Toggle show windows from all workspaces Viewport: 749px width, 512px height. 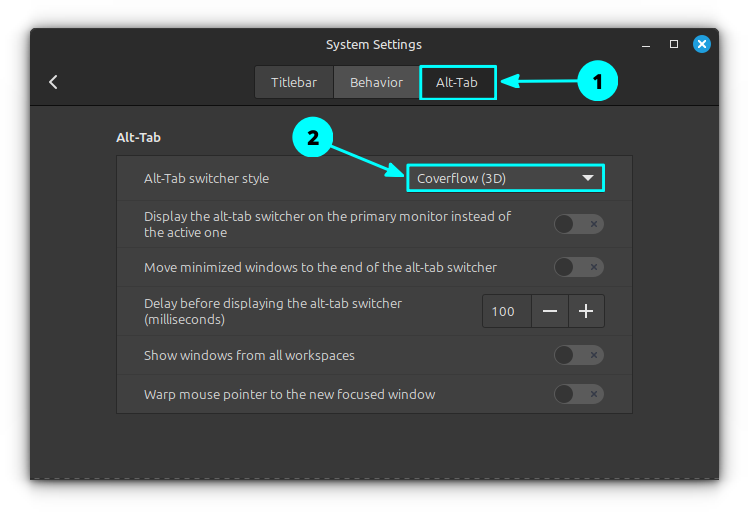(x=579, y=355)
